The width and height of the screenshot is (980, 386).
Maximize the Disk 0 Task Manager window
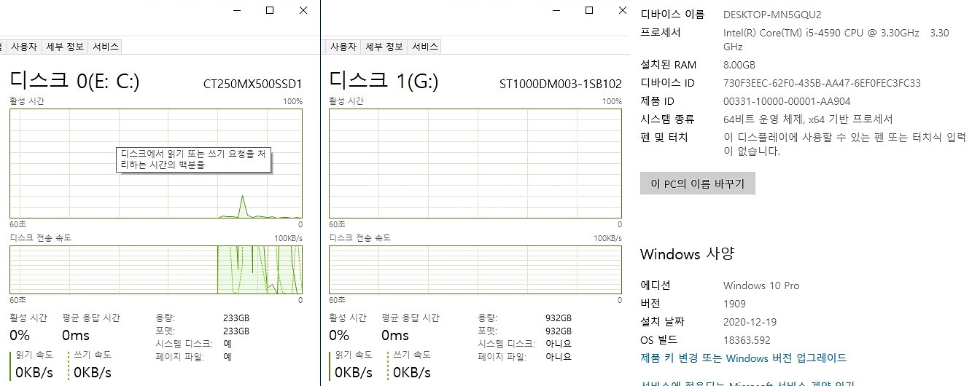coord(270,11)
